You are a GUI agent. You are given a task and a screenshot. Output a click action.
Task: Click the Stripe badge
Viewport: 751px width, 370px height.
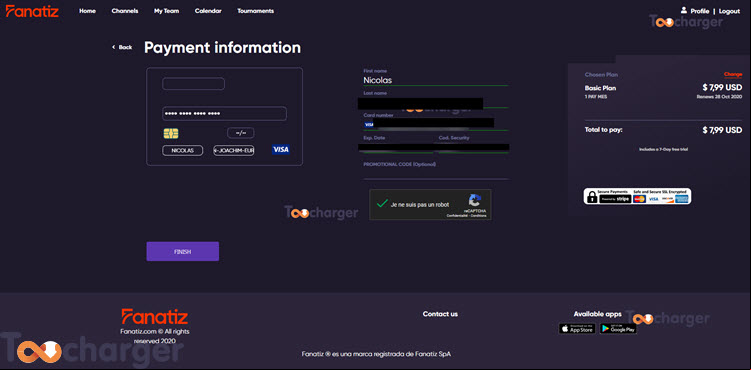615,199
